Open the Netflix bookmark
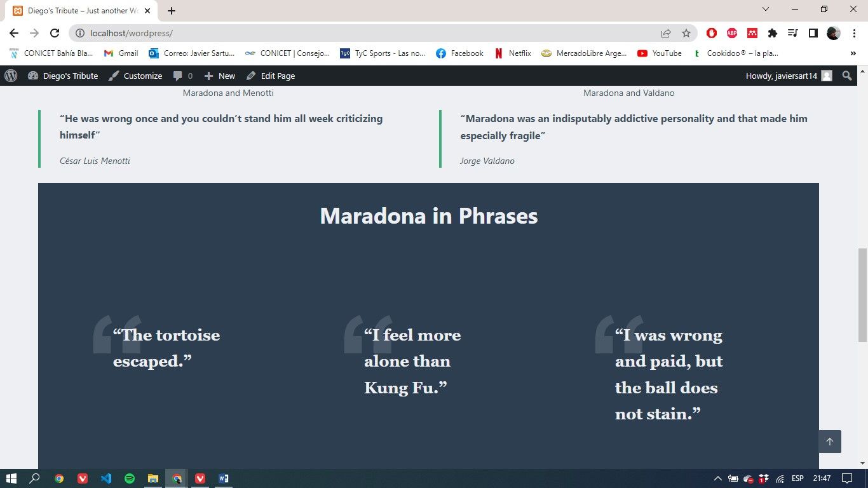Image resolution: width=868 pixels, height=488 pixels. 513,53
